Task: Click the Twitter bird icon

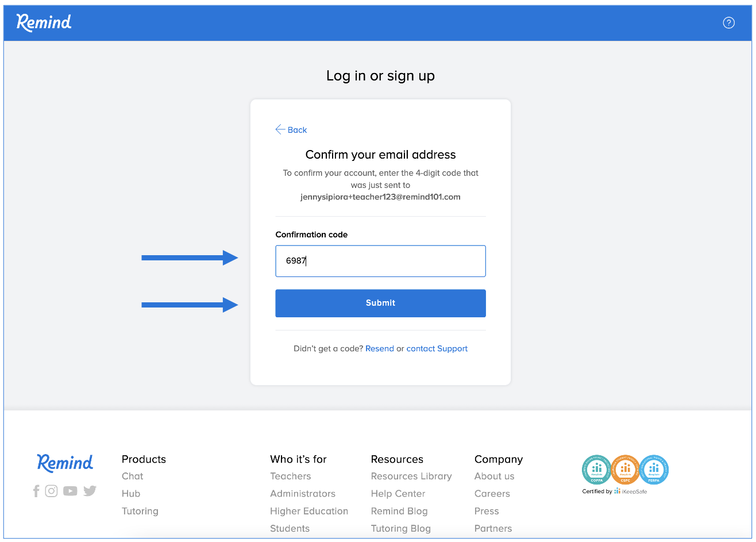Action: (90, 491)
